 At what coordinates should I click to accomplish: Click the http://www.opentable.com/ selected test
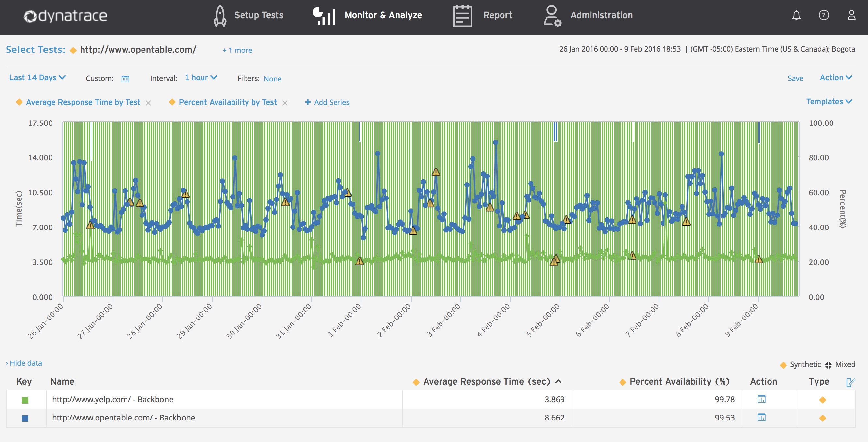(138, 50)
